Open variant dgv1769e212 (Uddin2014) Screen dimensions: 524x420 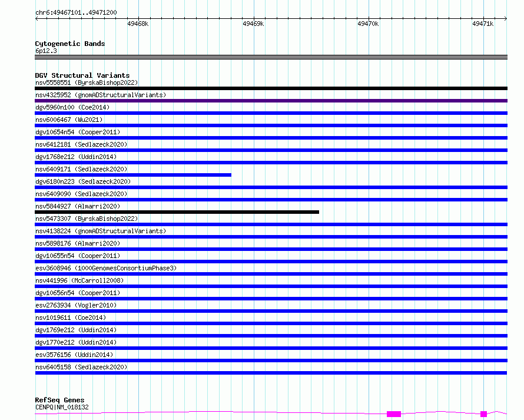pyautogui.click(x=76, y=330)
